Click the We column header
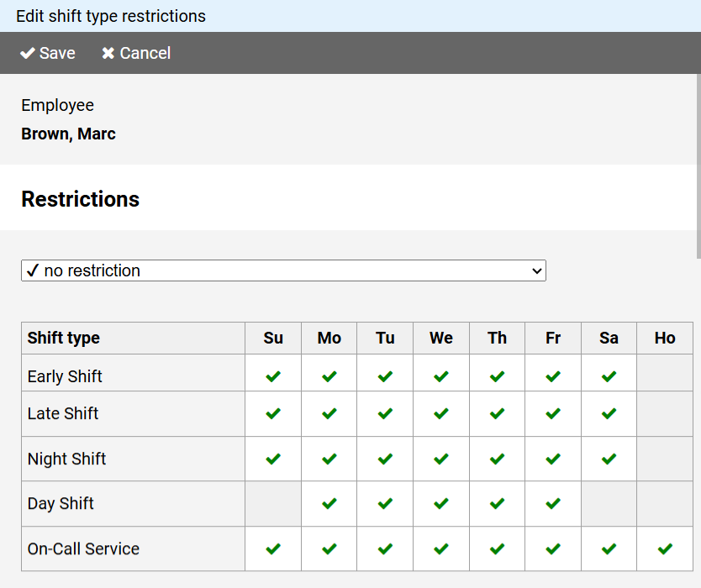The width and height of the screenshot is (701, 588). (441, 339)
